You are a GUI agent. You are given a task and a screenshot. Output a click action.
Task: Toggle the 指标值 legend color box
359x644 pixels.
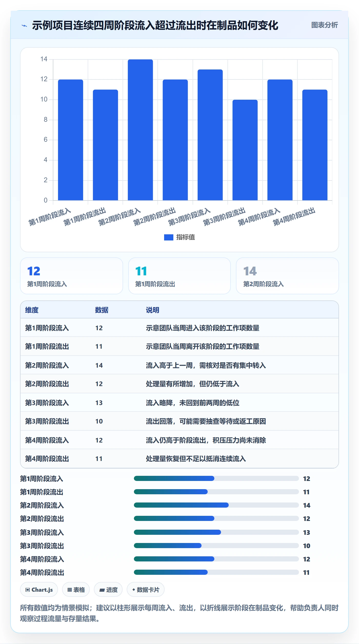pos(168,237)
